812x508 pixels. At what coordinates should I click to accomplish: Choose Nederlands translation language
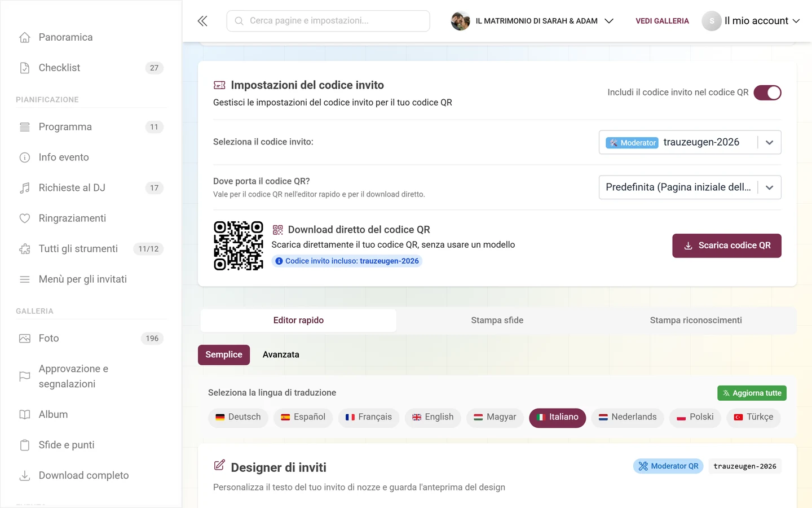tap(628, 417)
